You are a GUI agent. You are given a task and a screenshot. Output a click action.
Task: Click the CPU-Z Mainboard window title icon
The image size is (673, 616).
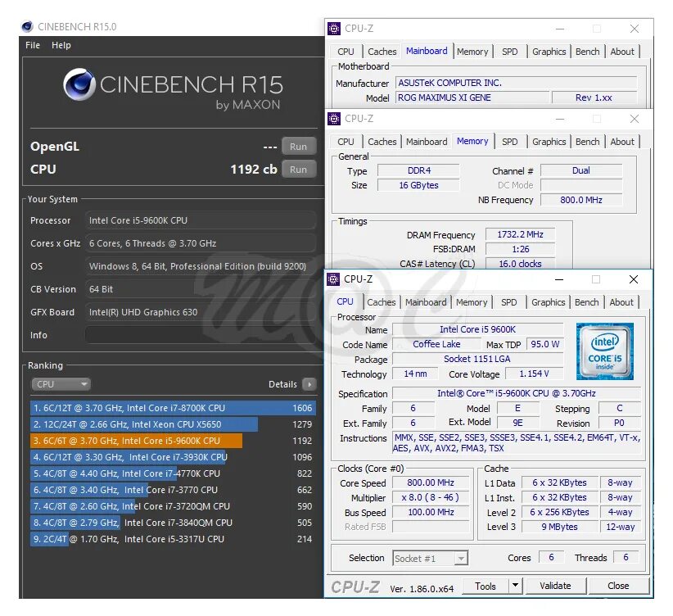(x=334, y=29)
